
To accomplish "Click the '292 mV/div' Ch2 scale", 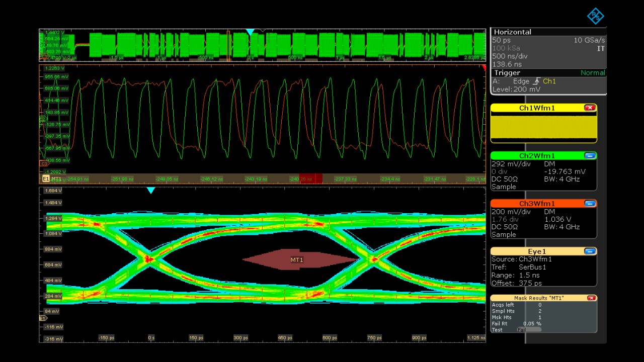I will click(x=511, y=164).
